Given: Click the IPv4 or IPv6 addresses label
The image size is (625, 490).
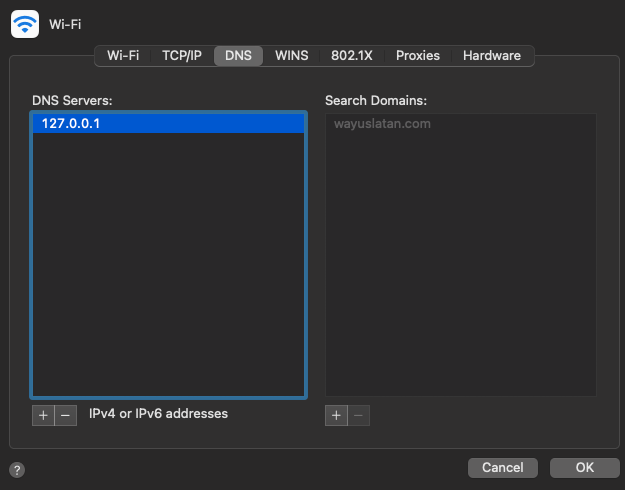Looking at the screenshot, I should pyautogui.click(x=158, y=413).
